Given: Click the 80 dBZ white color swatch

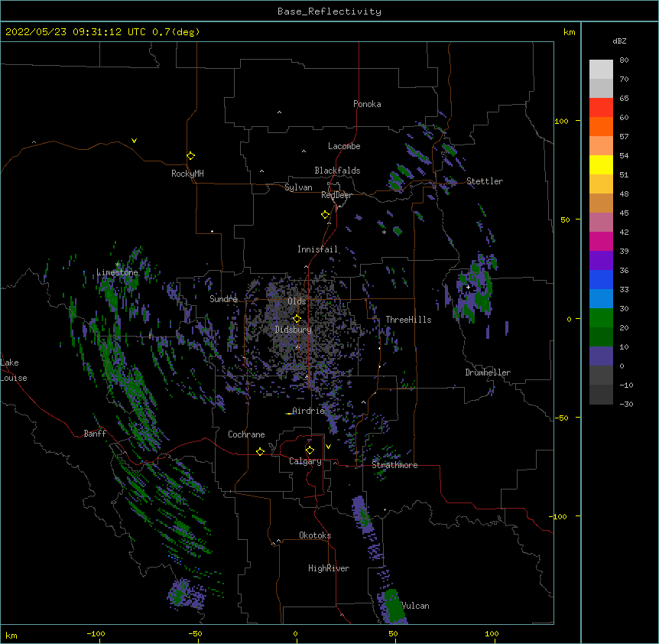Looking at the screenshot, I should 601,69.
